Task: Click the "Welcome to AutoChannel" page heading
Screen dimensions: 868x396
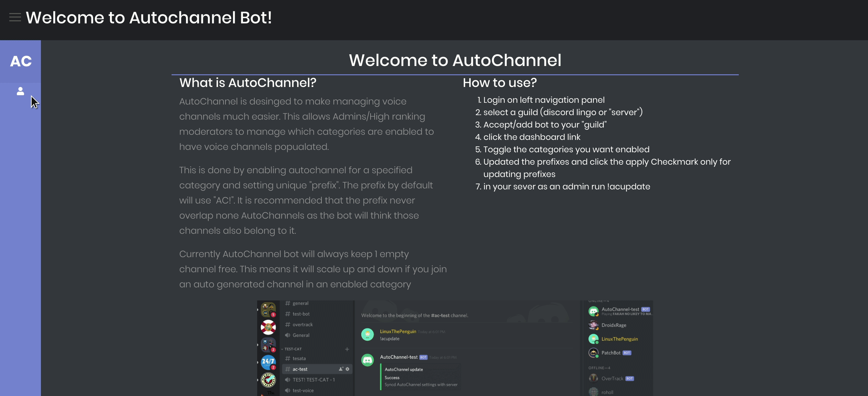Action: point(455,60)
